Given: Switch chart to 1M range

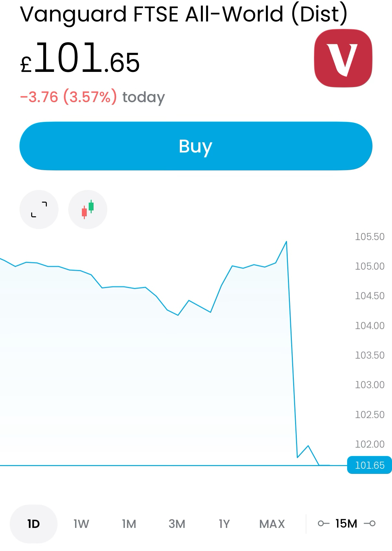Looking at the screenshot, I should pos(129,524).
